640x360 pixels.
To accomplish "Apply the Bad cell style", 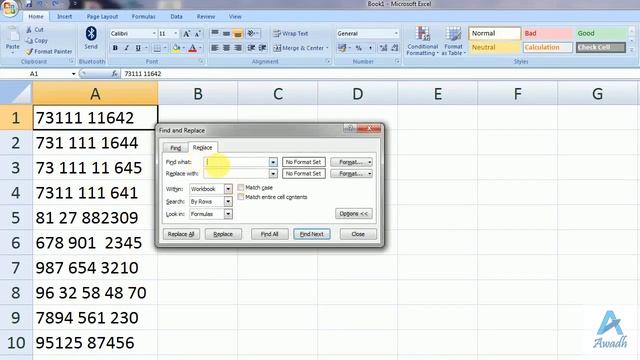I will click(548, 33).
